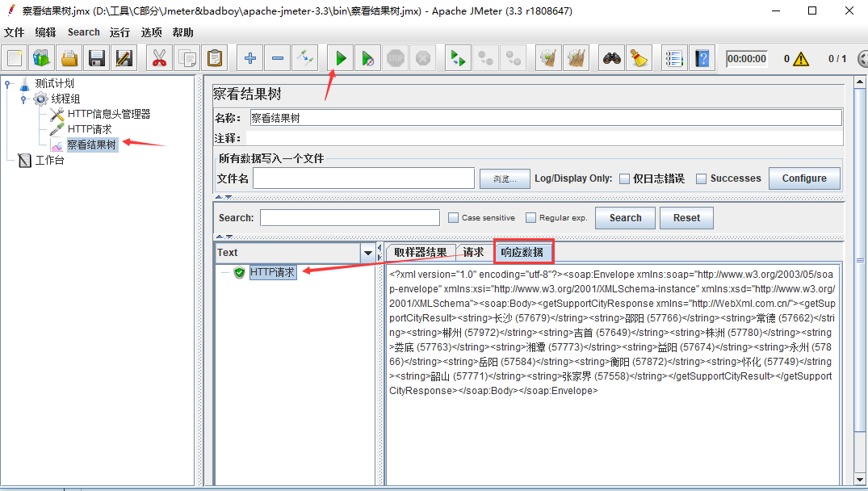Click the Reset search brush icon

[x=639, y=58]
